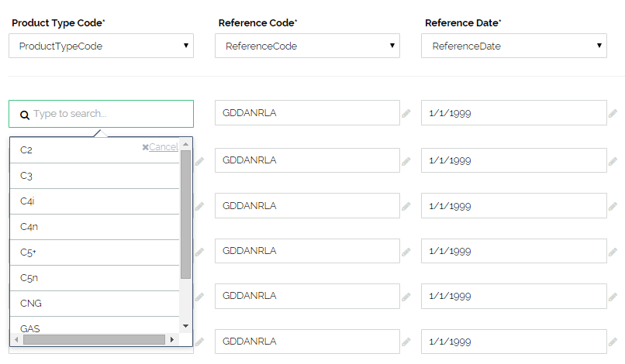Click edit pencil beside fourth 1/1/1999 date
Screen dimensions: 625x364
613,252
